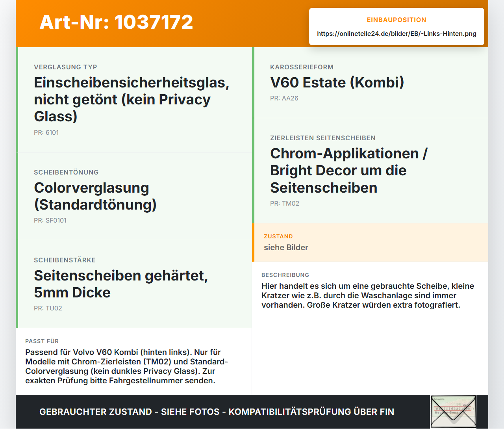Click Chrom-Applikationen / Bright Decor value

(349, 171)
